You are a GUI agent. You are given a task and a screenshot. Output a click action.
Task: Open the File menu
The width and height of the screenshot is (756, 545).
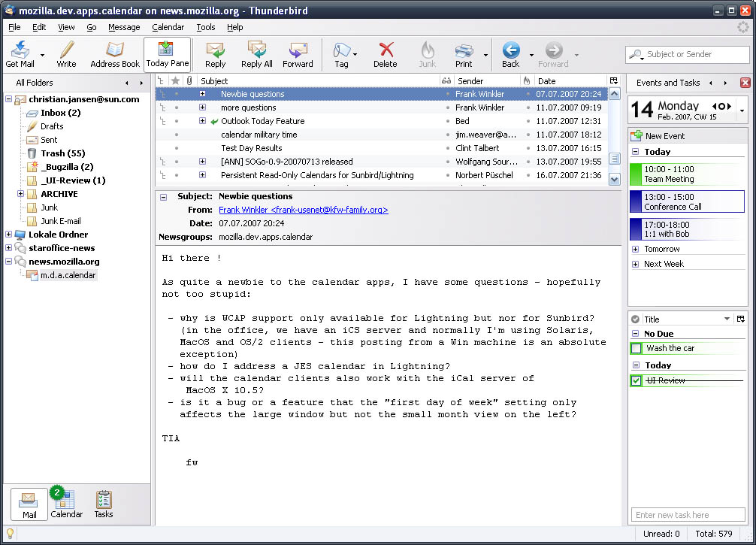click(14, 27)
